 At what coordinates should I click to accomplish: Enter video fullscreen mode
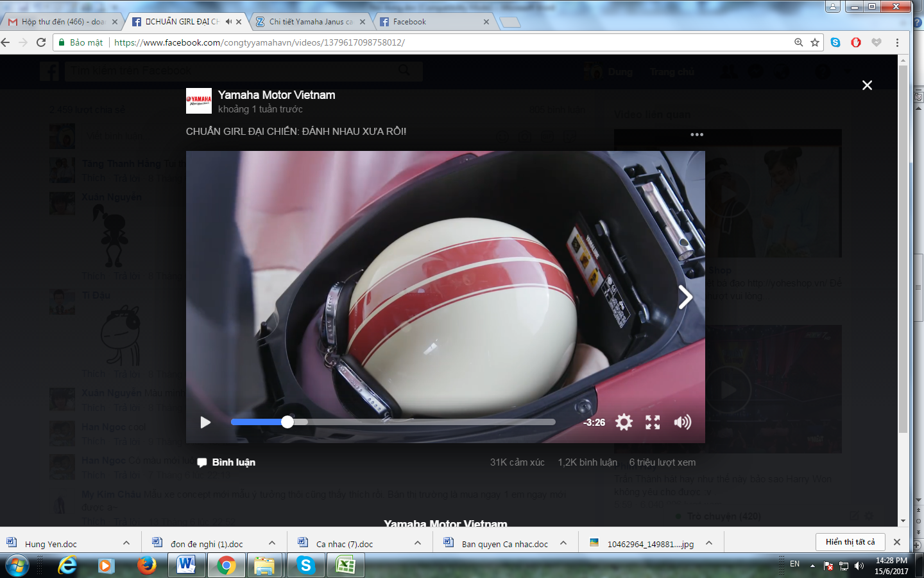[x=653, y=422]
